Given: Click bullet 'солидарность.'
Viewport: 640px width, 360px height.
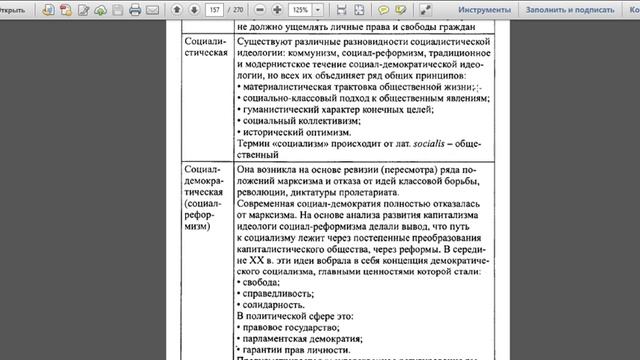Looking at the screenshot, I should [271, 305].
